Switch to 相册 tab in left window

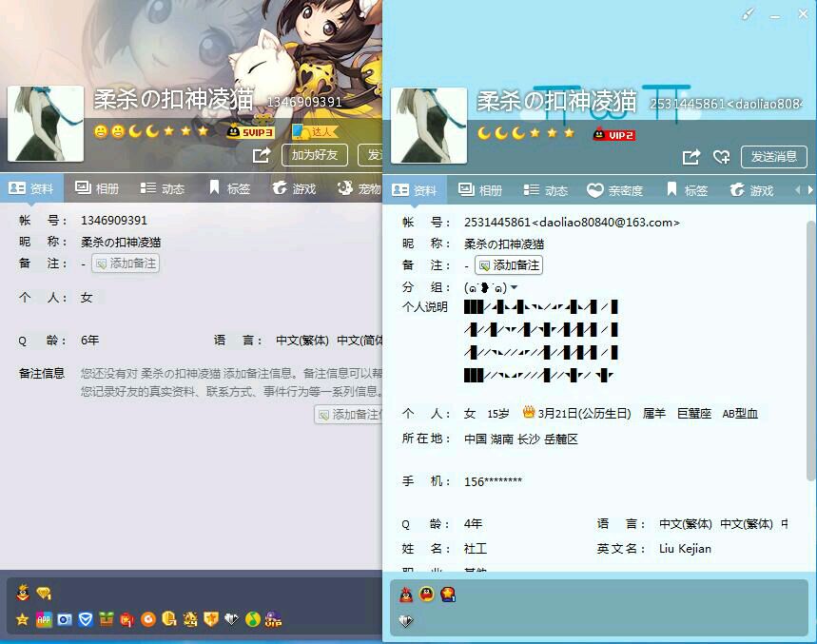[x=97, y=188]
